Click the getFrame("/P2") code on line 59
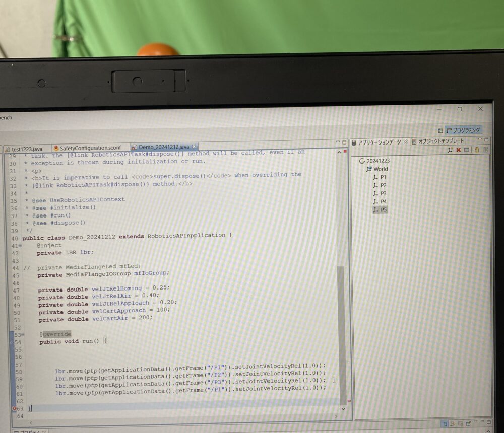The height and width of the screenshot is (433, 504). point(203,375)
